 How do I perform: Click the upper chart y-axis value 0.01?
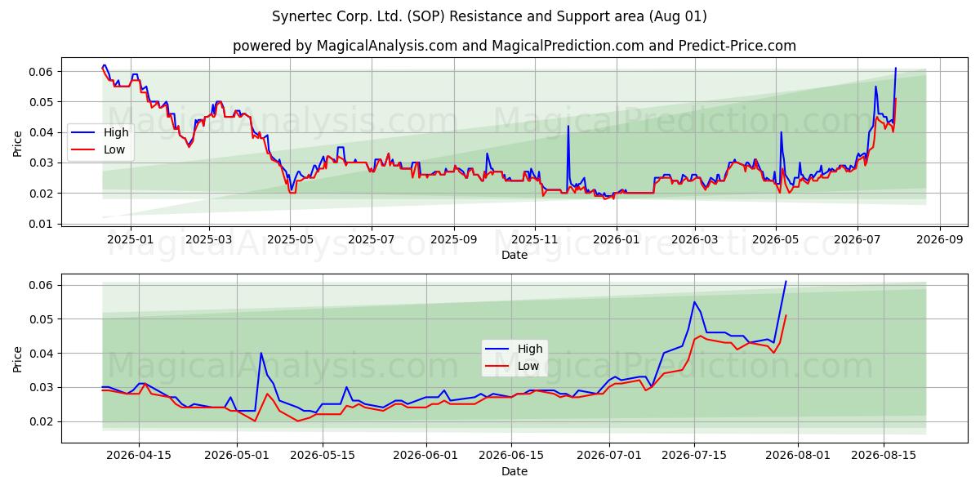pyautogui.click(x=42, y=224)
